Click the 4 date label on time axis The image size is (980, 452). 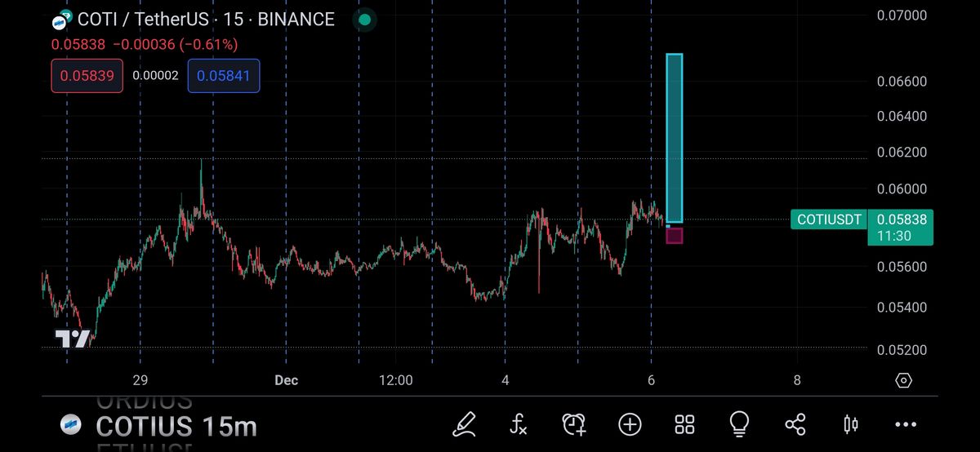click(x=506, y=380)
